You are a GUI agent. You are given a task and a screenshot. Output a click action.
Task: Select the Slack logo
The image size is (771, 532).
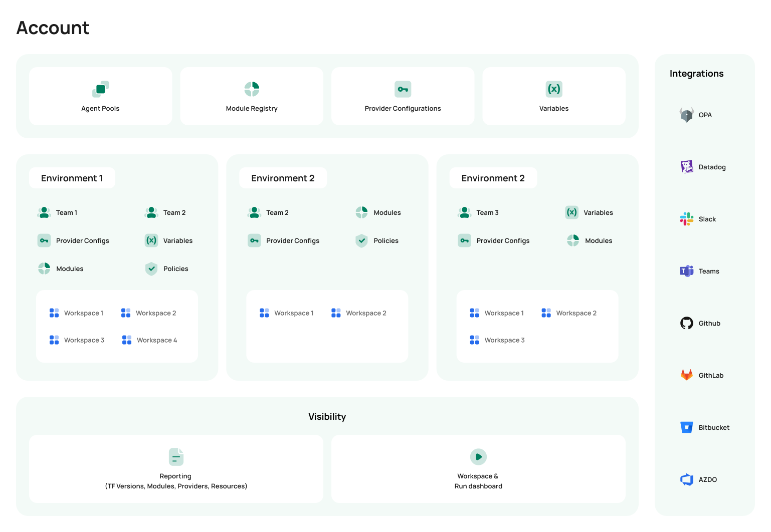point(686,219)
